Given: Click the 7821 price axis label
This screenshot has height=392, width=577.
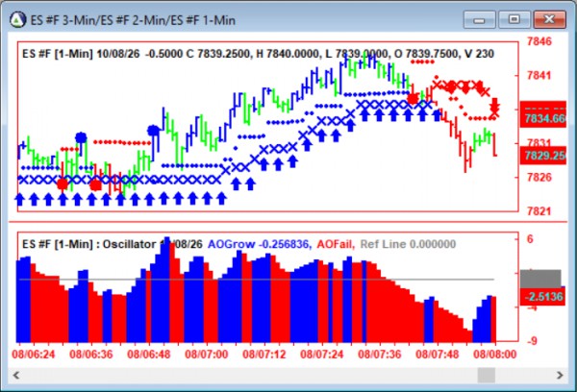Looking at the screenshot, I should click(539, 211).
